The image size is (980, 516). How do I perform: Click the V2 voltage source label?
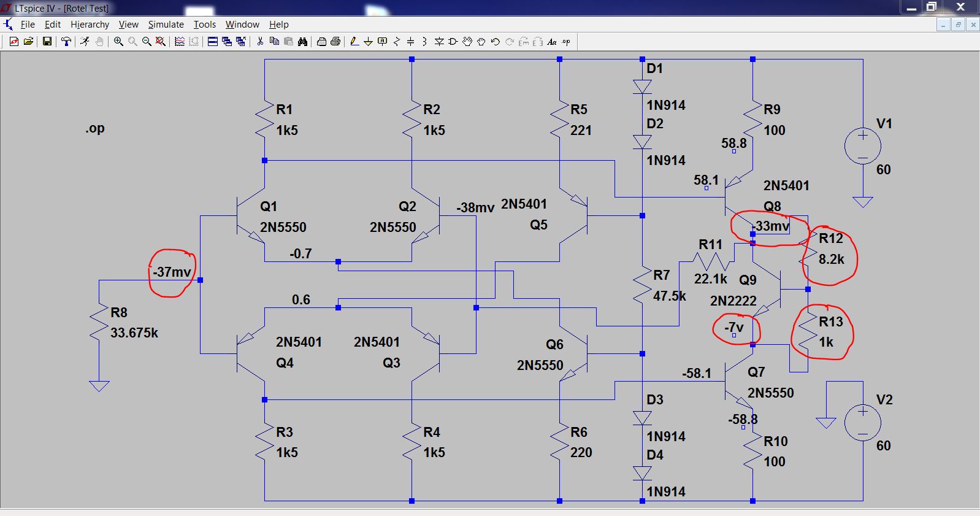[x=884, y=399]
